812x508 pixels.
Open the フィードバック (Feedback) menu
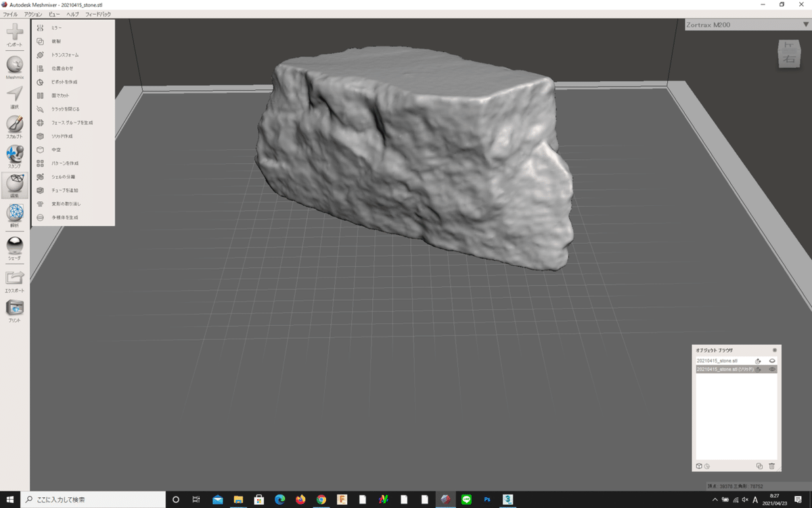[x=98, y=14]
